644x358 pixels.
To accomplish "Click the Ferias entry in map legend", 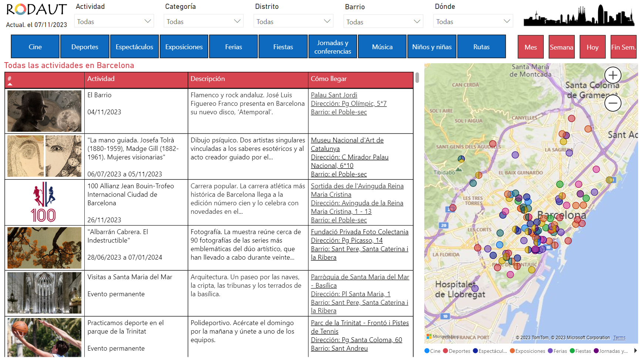I will (557, 351).
